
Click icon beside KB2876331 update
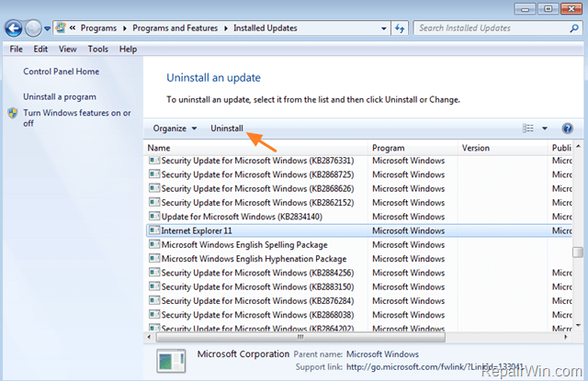154,161
